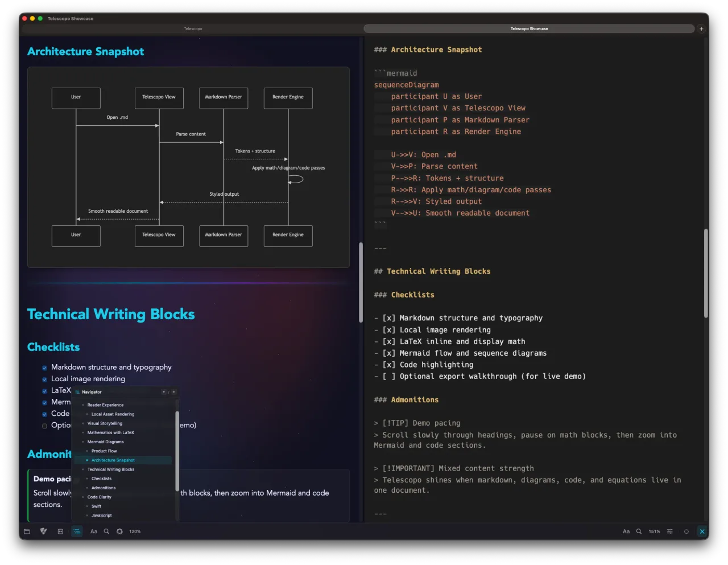728x565 pixels.
Task: Check the unchecked Optional export checkbox
Action: (x=44, y=426)
